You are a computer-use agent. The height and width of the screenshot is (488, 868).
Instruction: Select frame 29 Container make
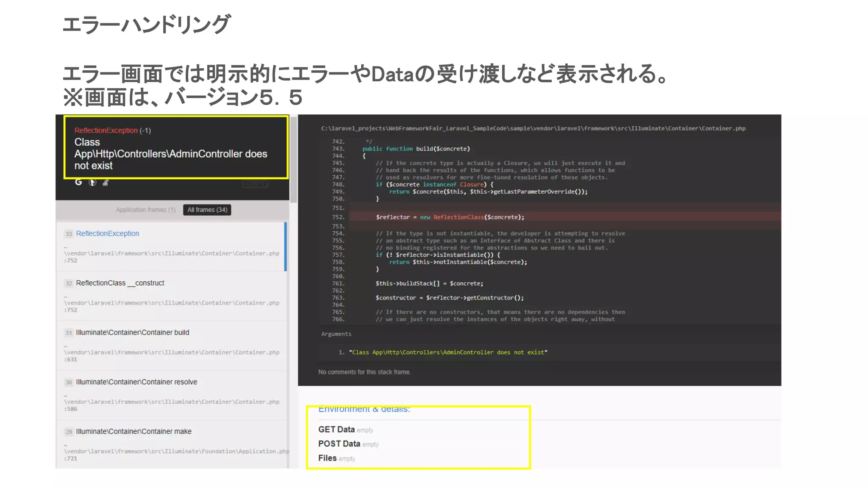(171, 444)
